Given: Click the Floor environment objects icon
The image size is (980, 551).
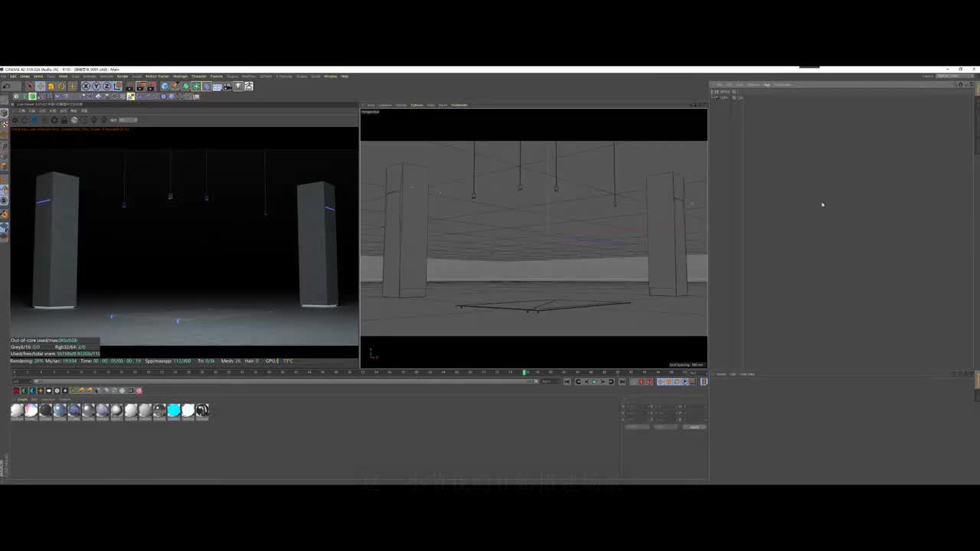Looking at the screenshot, I should click(x=218, y=86).
